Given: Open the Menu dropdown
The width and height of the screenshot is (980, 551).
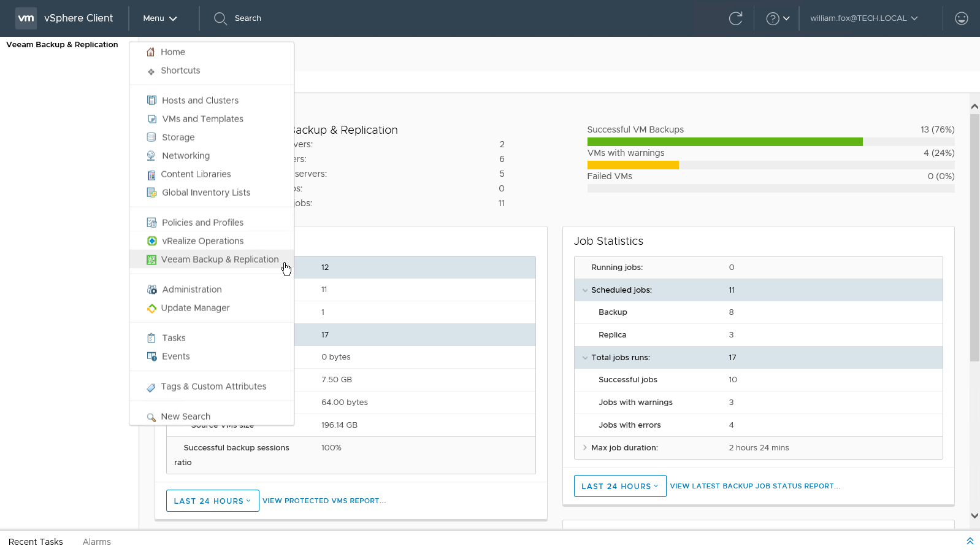Looking at the screenshot, I should 159,18.
